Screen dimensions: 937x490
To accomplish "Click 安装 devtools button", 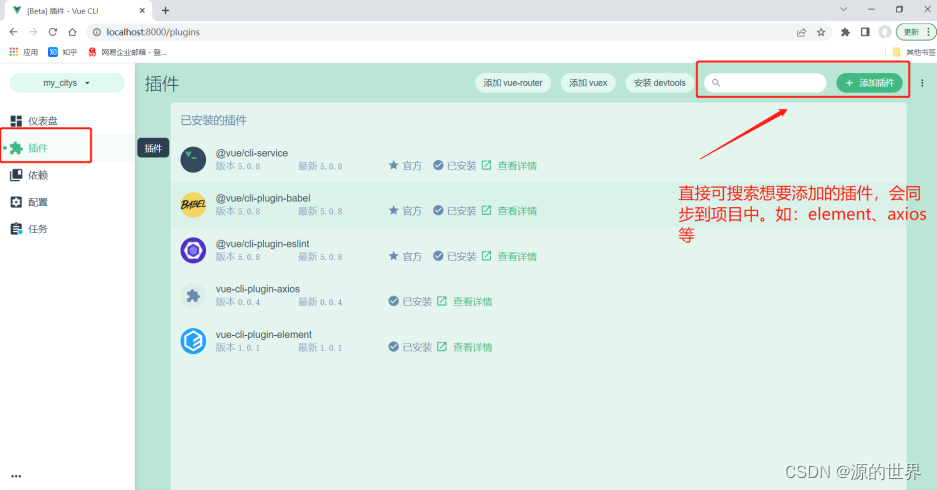I will [660, 83].
